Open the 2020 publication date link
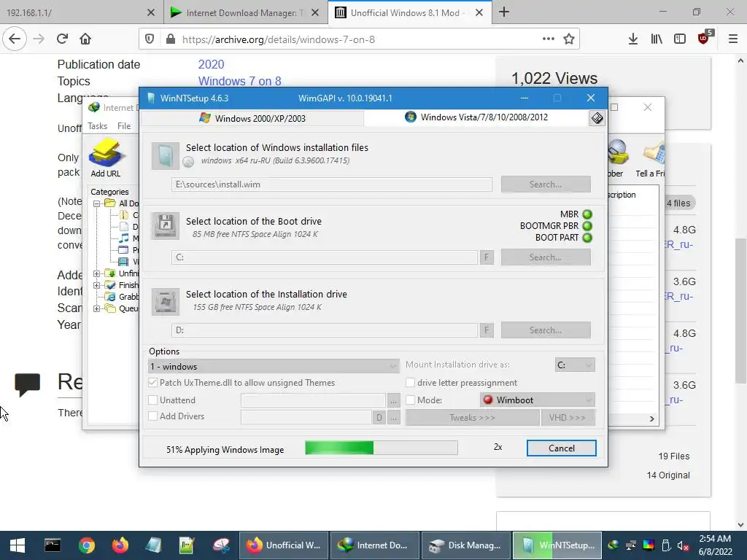This screenshot has width=747, height=560. tap(211, 64)
